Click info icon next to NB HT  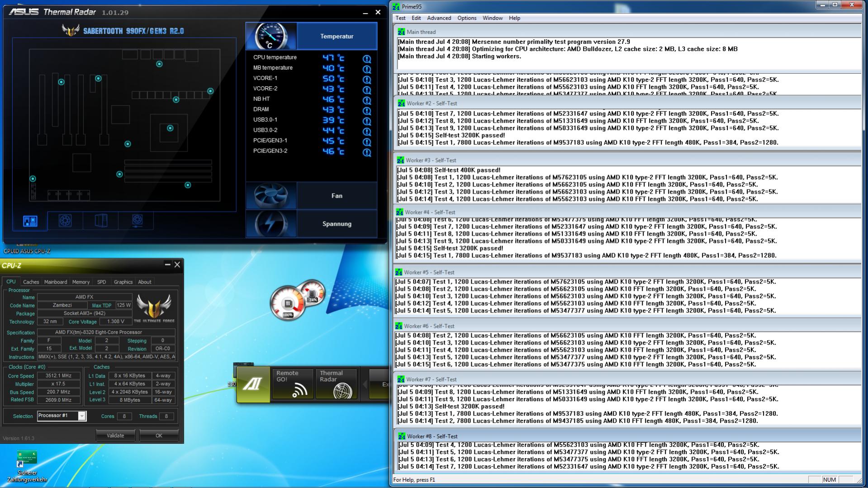coord(367,100)
